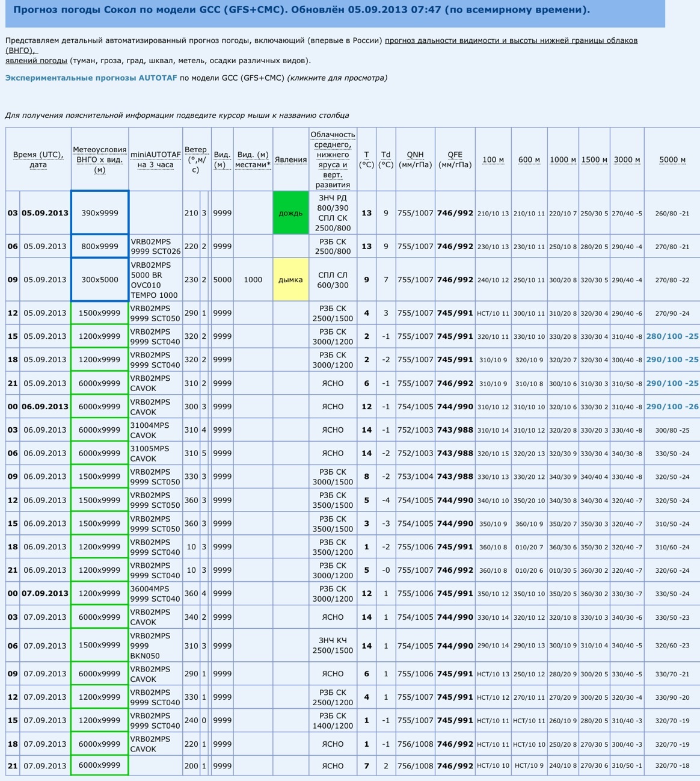700x781 pixels.
Task: Click the явлений погоды link
Action: click(x=36, y=61)
